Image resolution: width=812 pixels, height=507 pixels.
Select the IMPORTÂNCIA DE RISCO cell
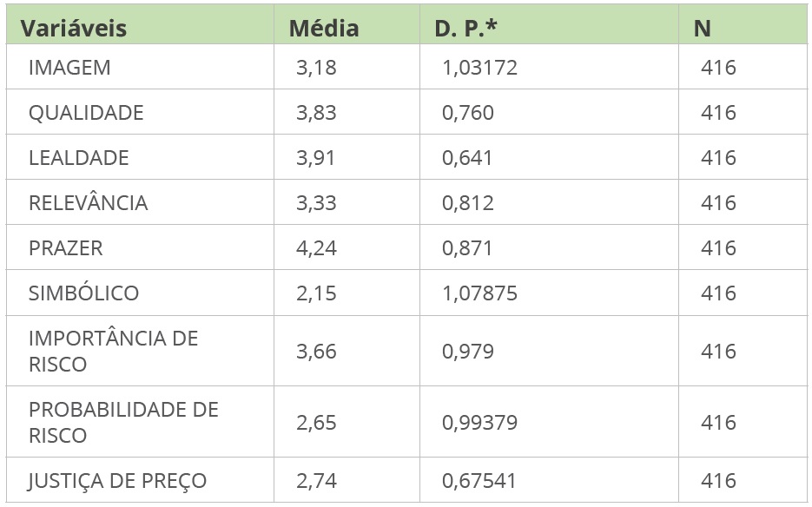point(113,351)
